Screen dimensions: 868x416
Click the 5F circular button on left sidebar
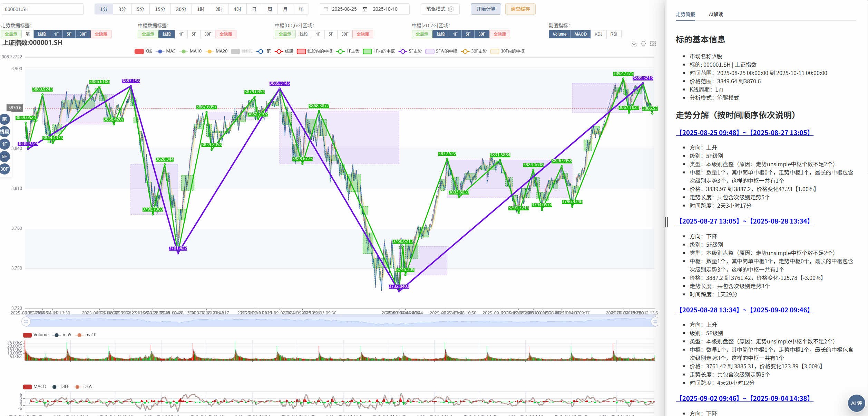tap(4, 157)
